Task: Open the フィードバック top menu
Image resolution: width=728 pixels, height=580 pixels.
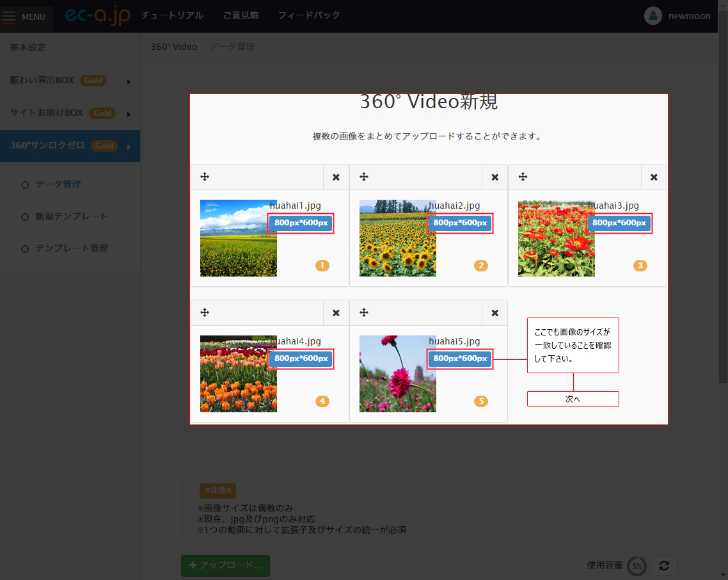Action: pos(309,15)
